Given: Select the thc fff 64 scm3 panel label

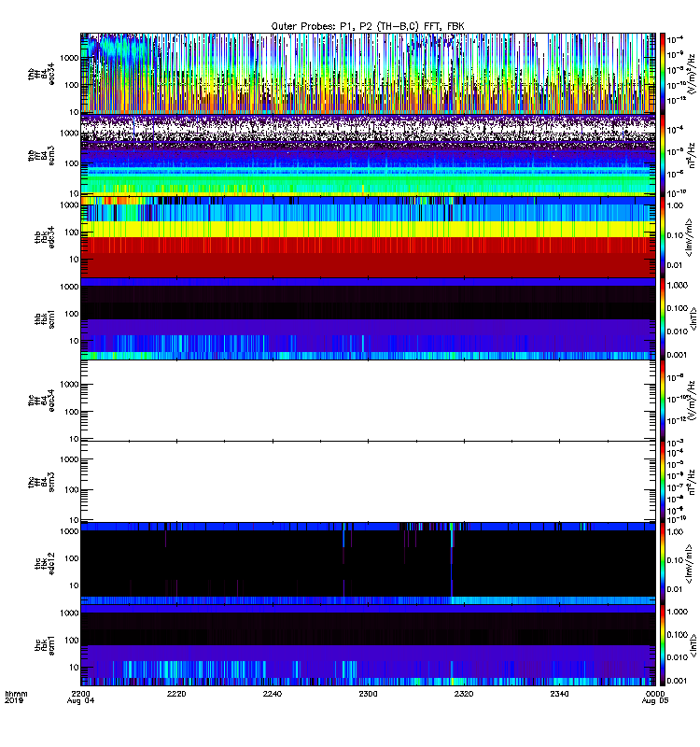Looking at the screenshot, I should tap(41, 482).
